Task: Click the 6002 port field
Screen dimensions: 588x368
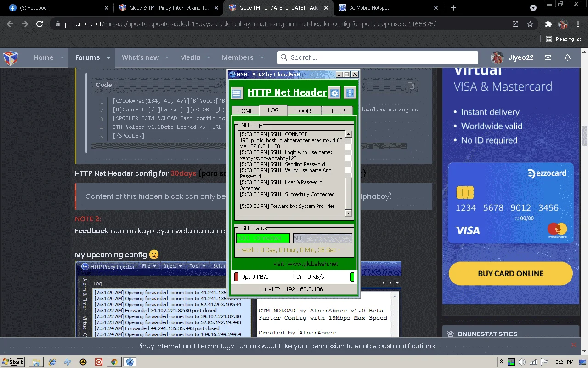Action: (322, 238)
